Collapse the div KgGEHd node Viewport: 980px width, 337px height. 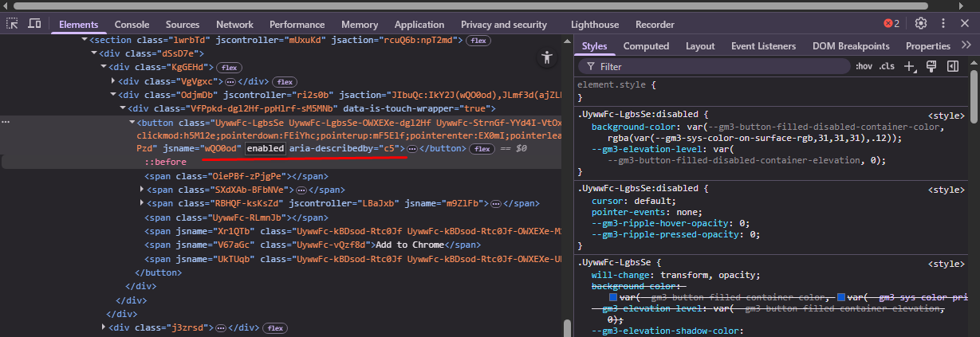pos(104,67)
